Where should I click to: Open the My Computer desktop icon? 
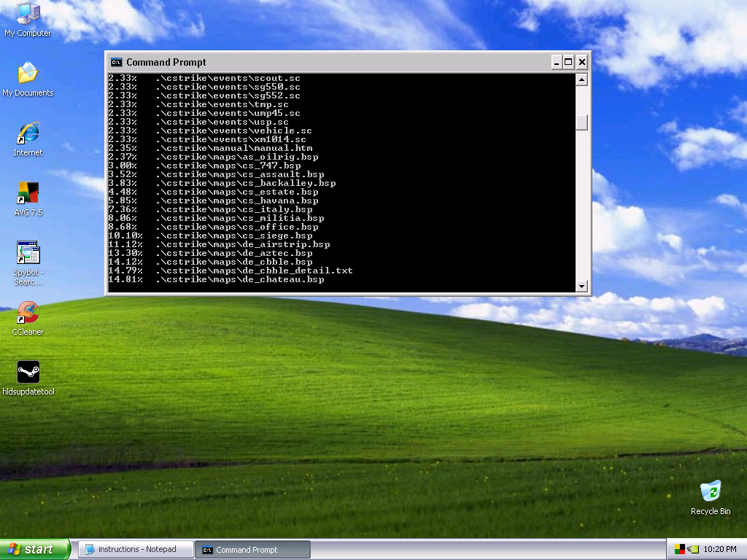coord(28,19)
